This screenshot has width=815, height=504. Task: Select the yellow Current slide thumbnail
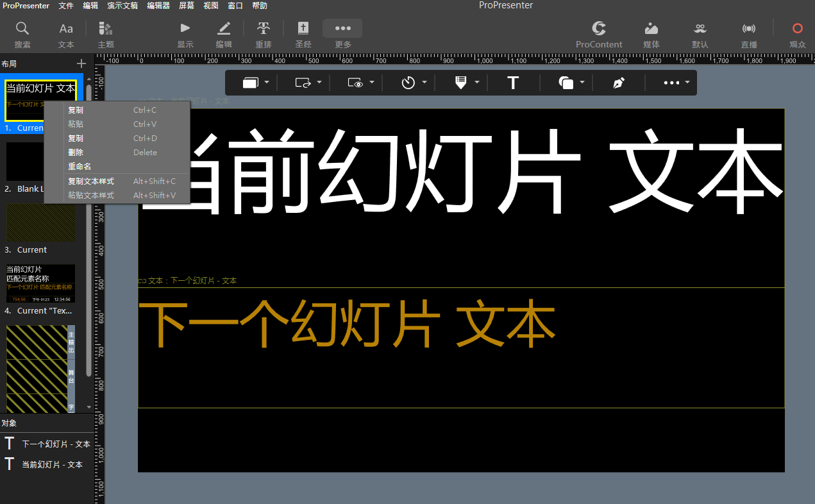(x=40, y=221)
